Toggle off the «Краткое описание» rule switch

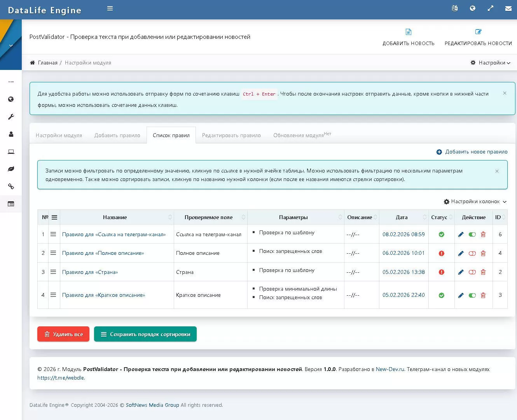click(x=472, y=295)
